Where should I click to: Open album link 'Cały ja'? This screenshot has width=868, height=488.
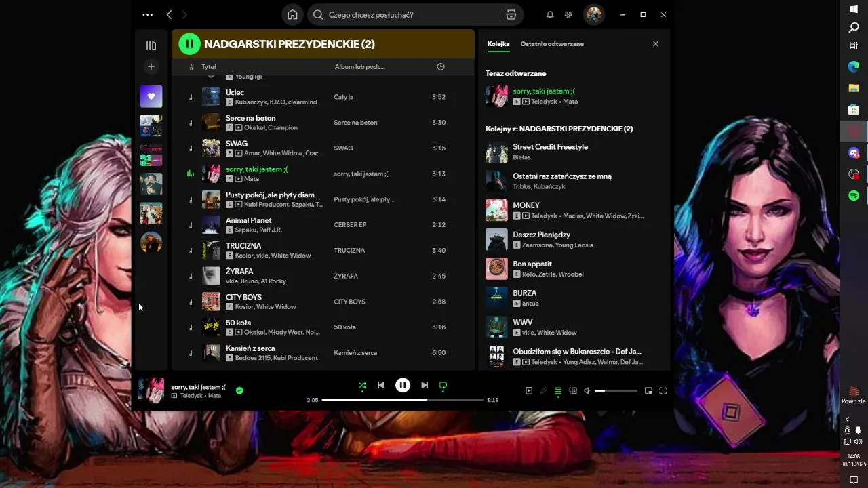(x=343, y=97)
